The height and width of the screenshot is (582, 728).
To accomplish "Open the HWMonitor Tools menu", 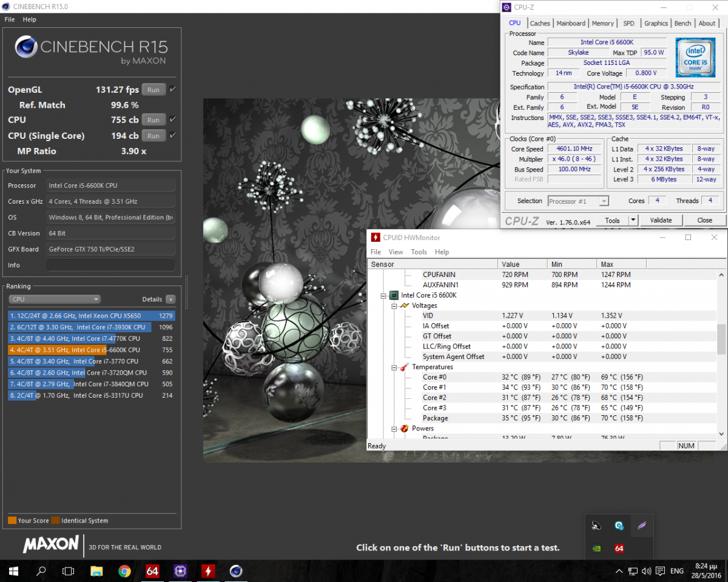I will [x=419, y=252].
